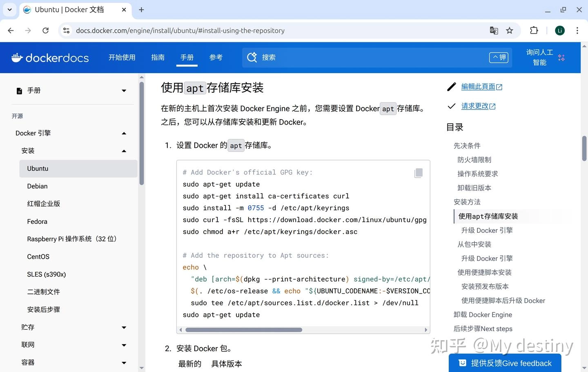Select Debian in the install sidebar
The width and height of the screenshot is (588, 372).
38,186
